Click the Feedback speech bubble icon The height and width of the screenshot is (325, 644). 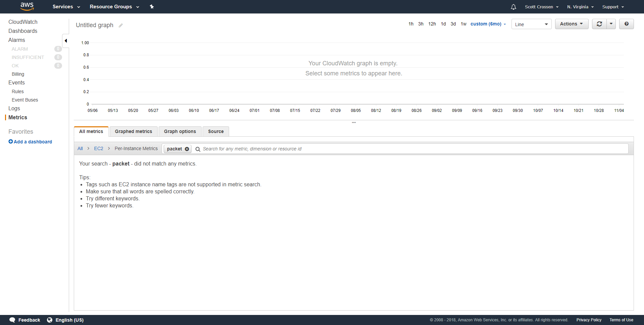click(x=12, y=320)
